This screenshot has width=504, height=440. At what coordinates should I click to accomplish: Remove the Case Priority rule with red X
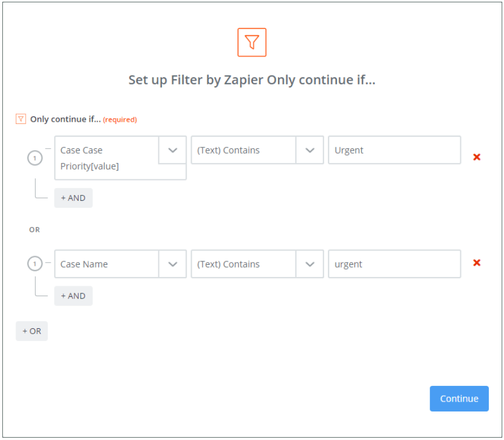pos(477,157)
